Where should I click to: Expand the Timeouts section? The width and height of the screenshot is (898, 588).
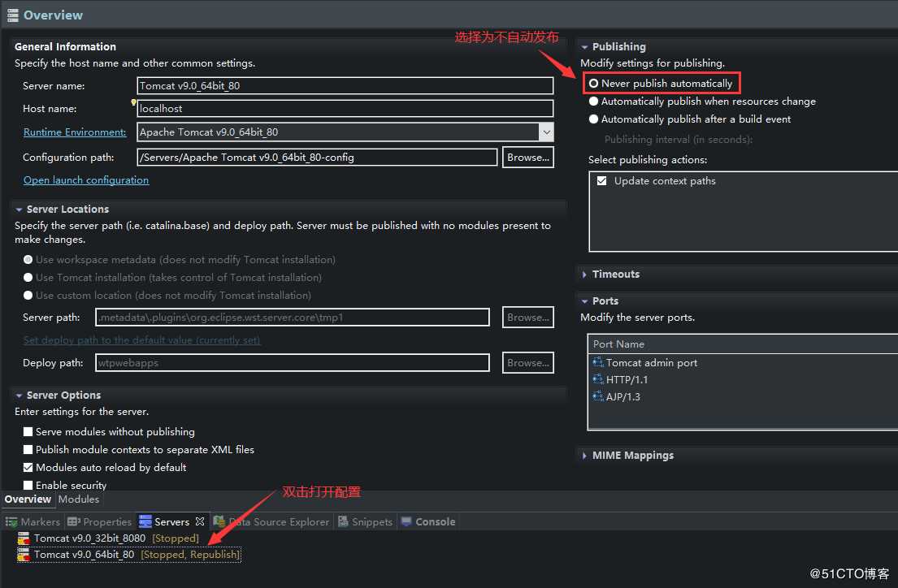(x=584, y=275)
